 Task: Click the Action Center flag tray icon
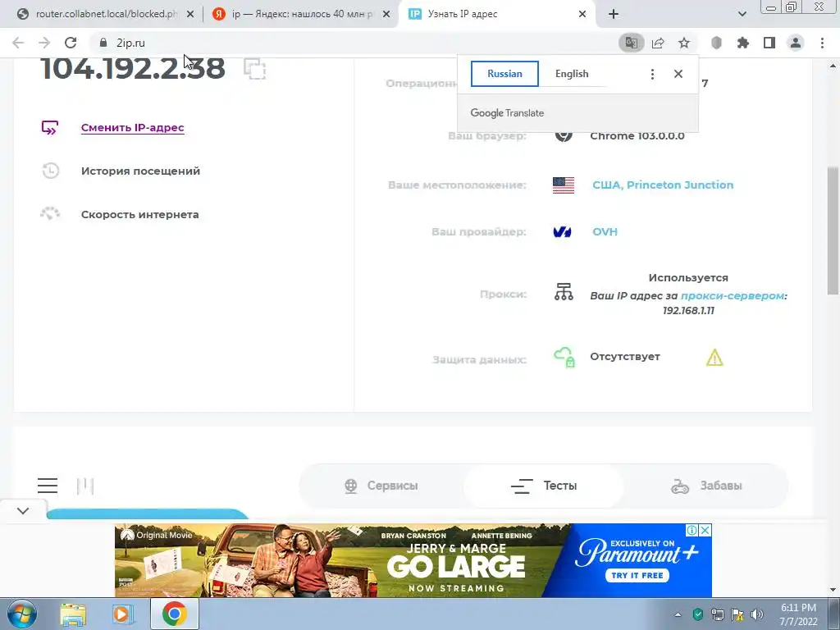tap(737, 614)
